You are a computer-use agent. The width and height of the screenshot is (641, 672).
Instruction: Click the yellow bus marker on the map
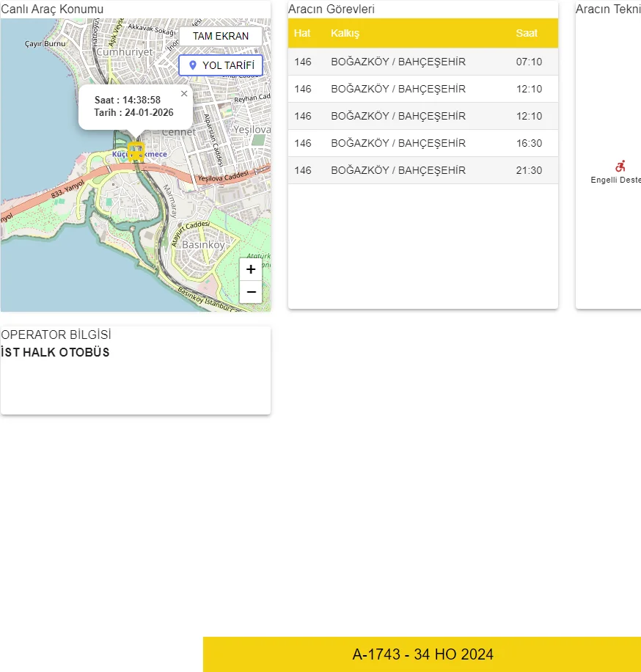coord(136,151)
